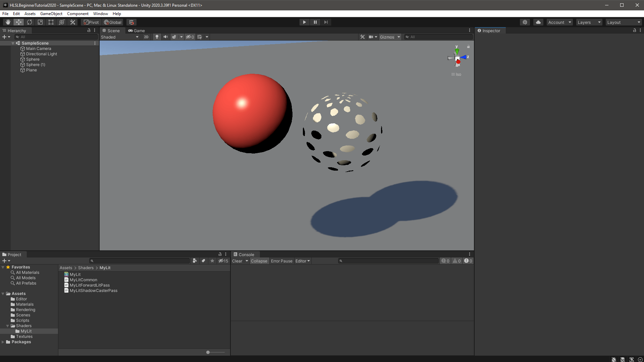This screenshot has height=362, width=644.
Task: Open grid settings dropdown arrow
Action: 207,37
